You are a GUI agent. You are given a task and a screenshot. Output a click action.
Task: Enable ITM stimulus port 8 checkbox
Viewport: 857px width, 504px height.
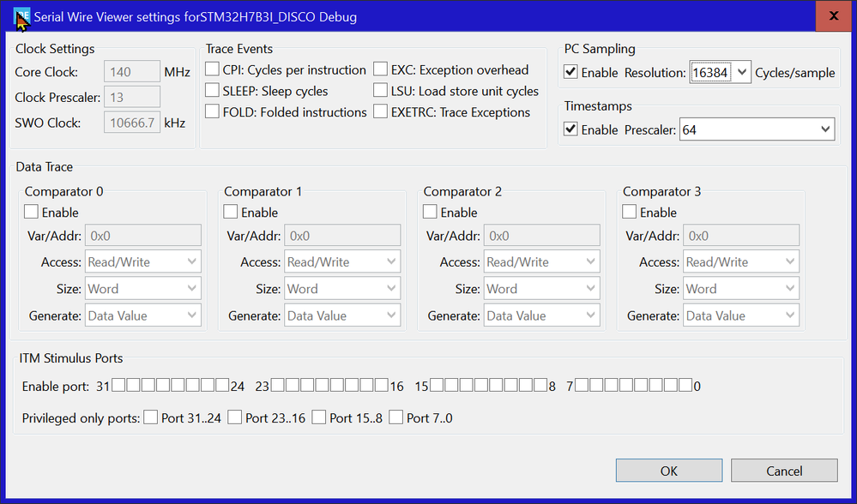click(540, 385)
